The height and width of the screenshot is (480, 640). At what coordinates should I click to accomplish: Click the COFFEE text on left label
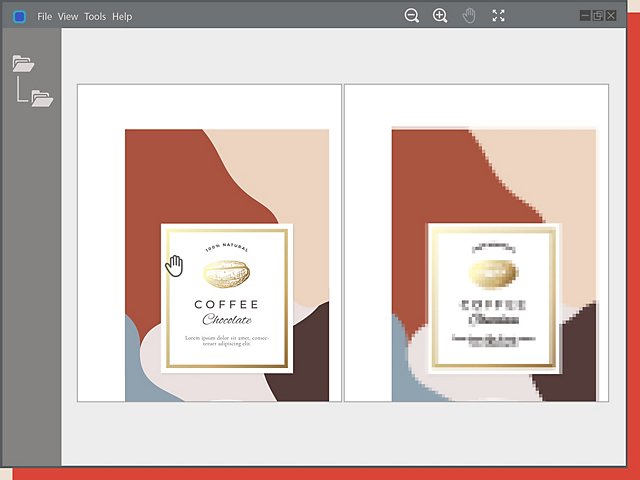tap(227, 304)
